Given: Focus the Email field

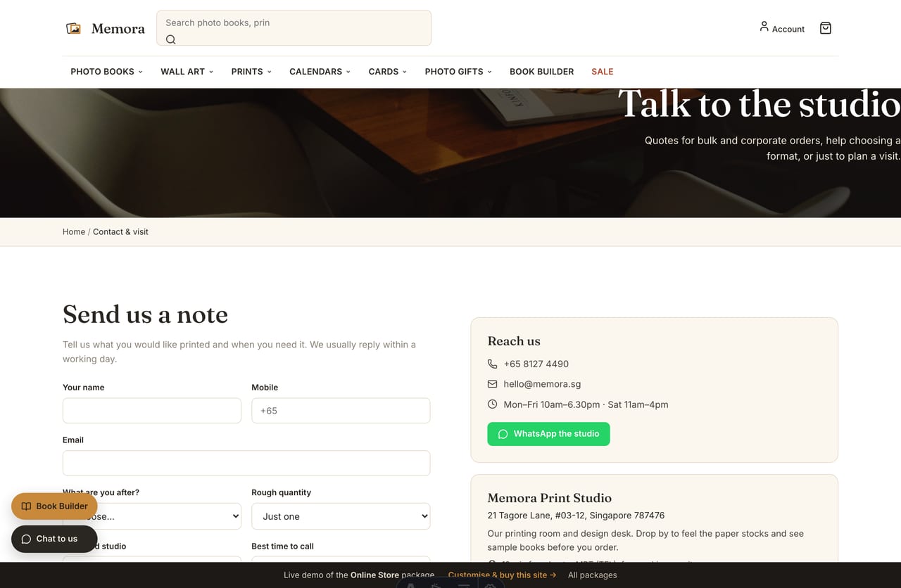Looking at the screenshot, I should click(x=246, y=463).
